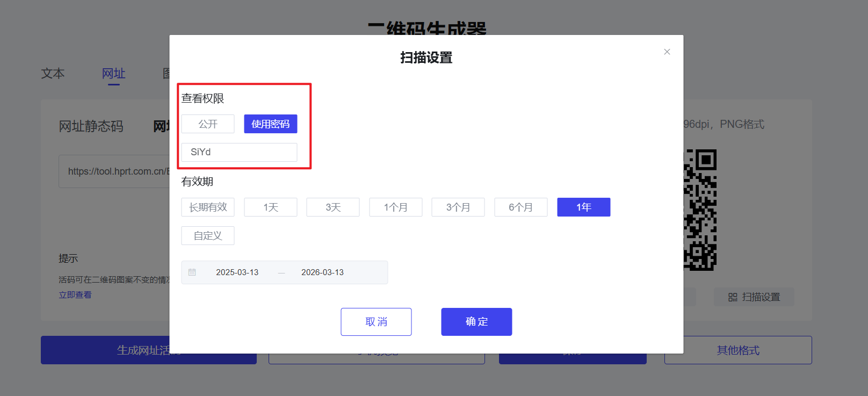
Task: Select the 使用密码 permission option
Action: (271, 124)
